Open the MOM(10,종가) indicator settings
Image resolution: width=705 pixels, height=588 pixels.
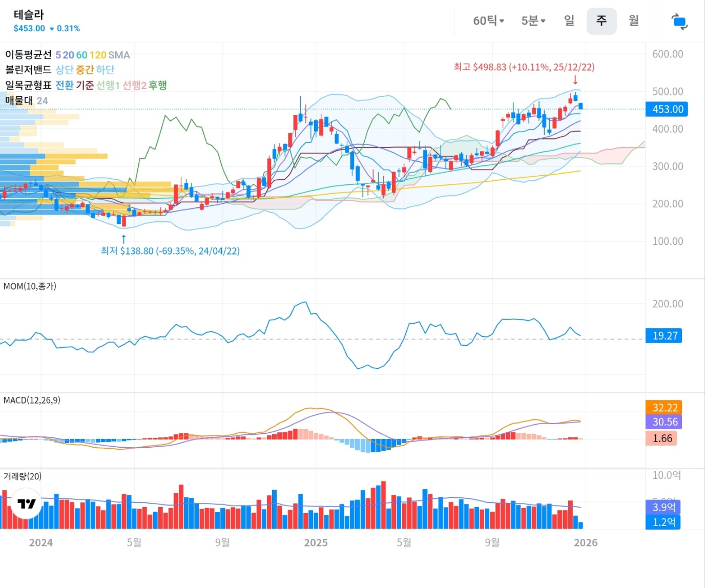[x=30, y=286]
